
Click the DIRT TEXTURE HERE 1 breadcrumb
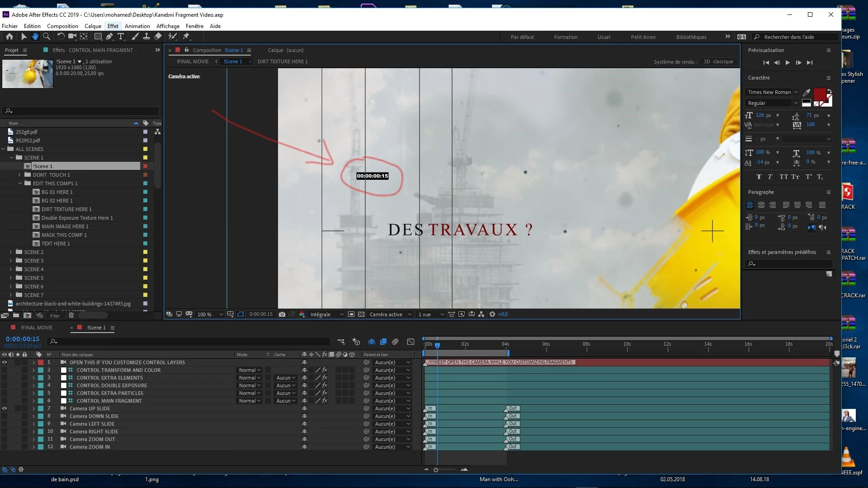pyautogui.click(x=283, y=61)
